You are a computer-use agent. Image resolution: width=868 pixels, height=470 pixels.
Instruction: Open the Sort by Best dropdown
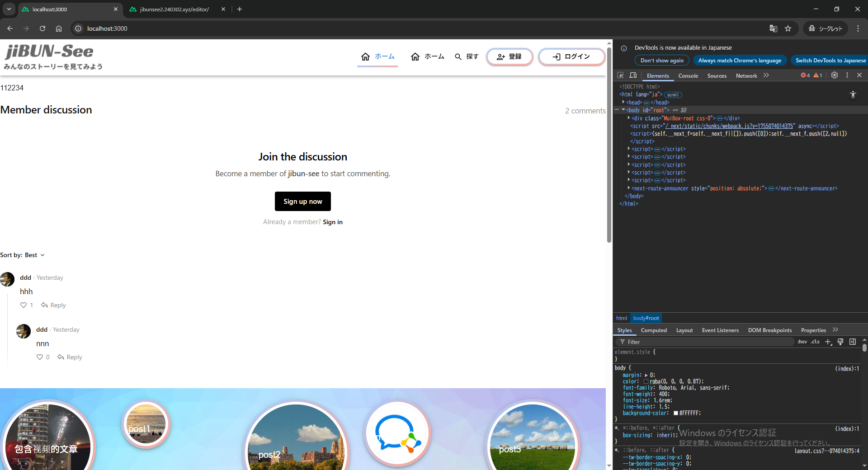pyautogui.click(x=23, y=255)
